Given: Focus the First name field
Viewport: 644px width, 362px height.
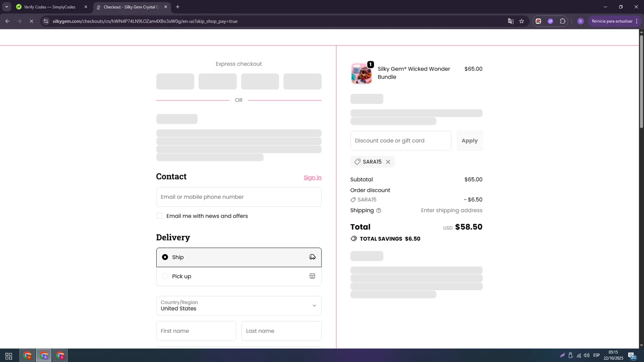Looking at the screenshot, I should pos(196,331).
